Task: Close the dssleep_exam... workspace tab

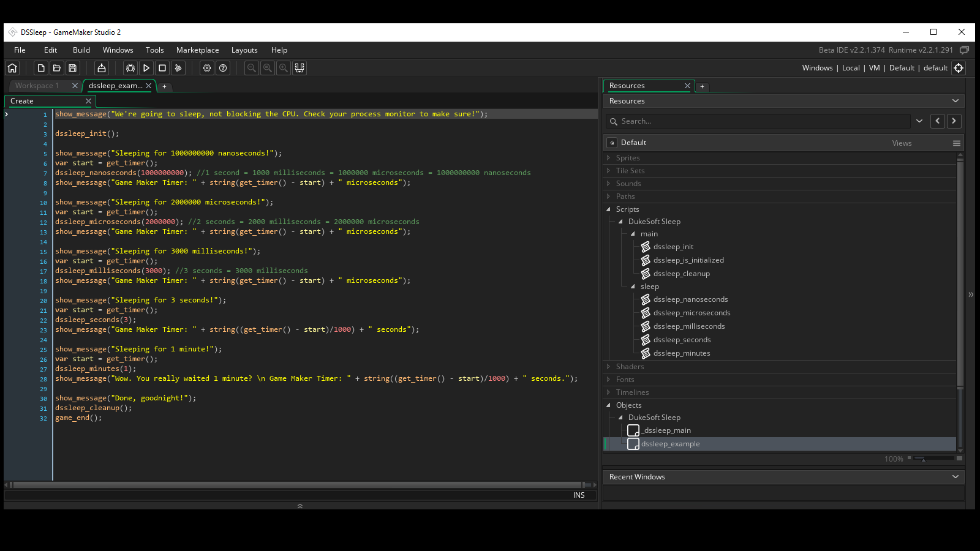Action: tap(148, 86)
